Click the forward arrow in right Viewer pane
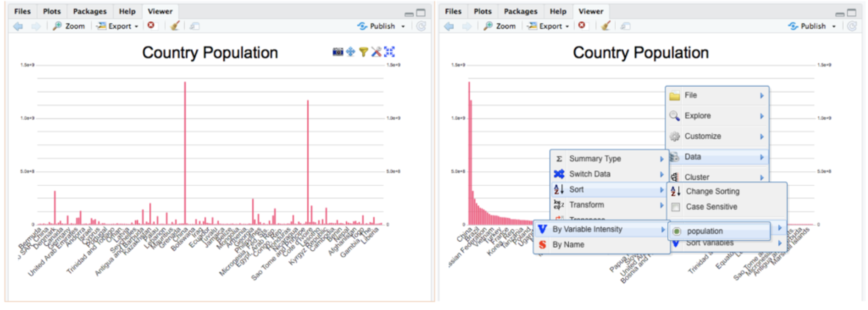 (x=467, y=26)
